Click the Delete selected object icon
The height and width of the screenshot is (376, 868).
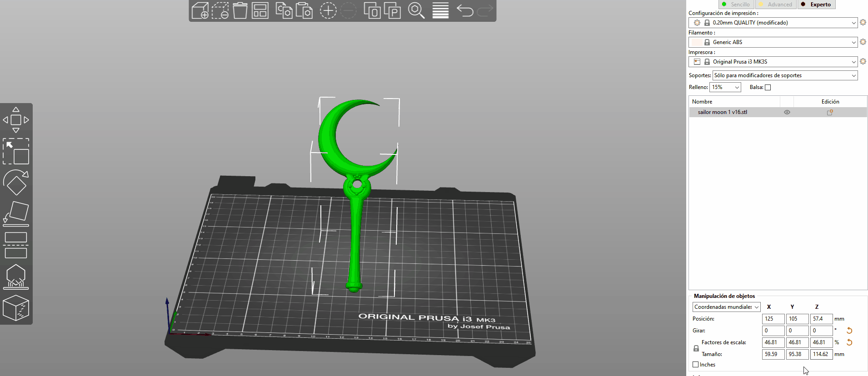[x=220, y=10]
